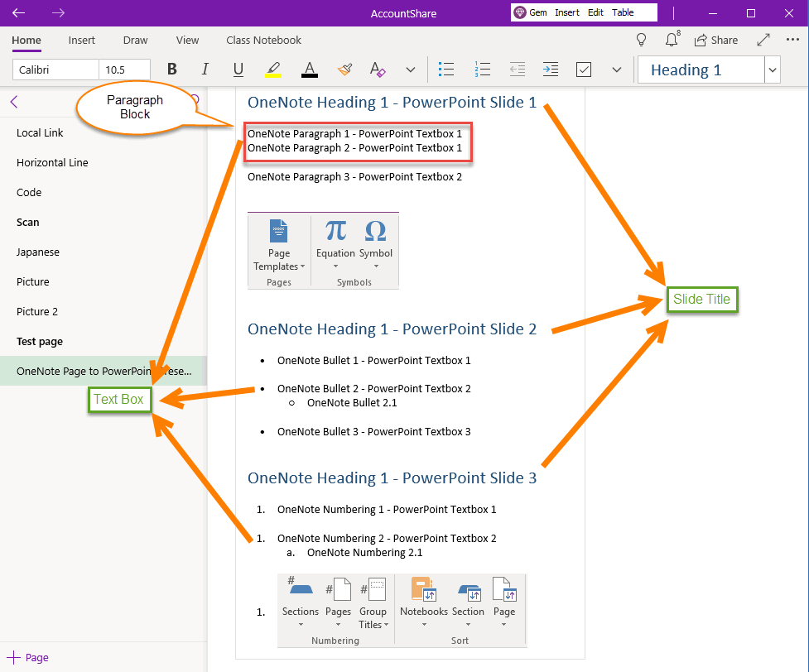Minimize the AccountShare window
809x672 pixels.
click(x=713, y=13)
